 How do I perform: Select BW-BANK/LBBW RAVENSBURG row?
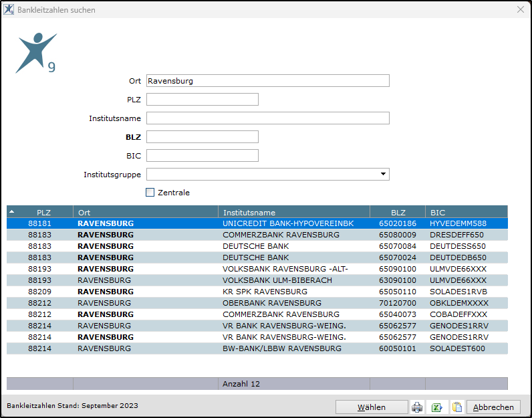pos(257,348)
